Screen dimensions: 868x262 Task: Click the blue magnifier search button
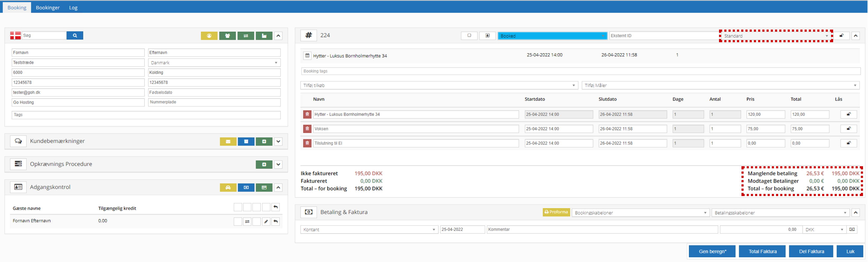75,35
